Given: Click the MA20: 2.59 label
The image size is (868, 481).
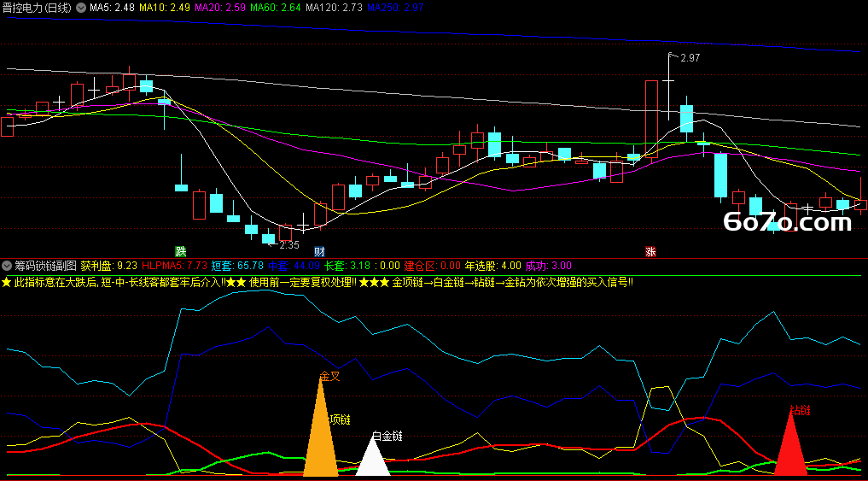Looking at the screenshot, I should 220,8.
